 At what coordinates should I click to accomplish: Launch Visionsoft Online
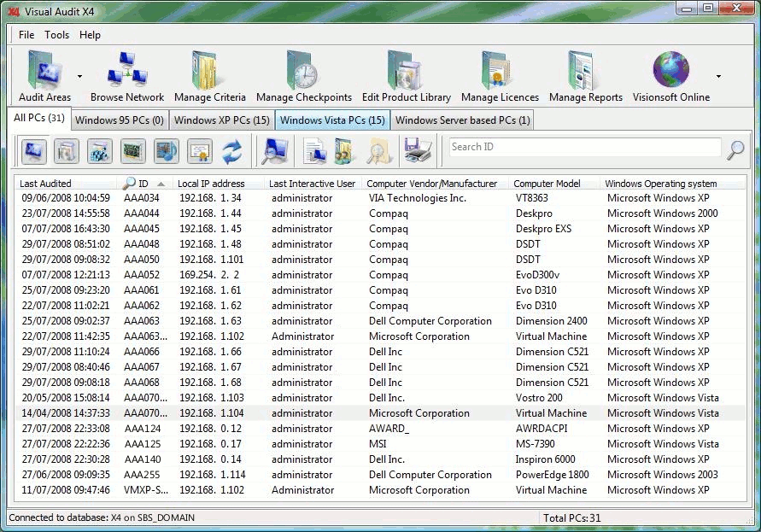(x=671, y=76)
